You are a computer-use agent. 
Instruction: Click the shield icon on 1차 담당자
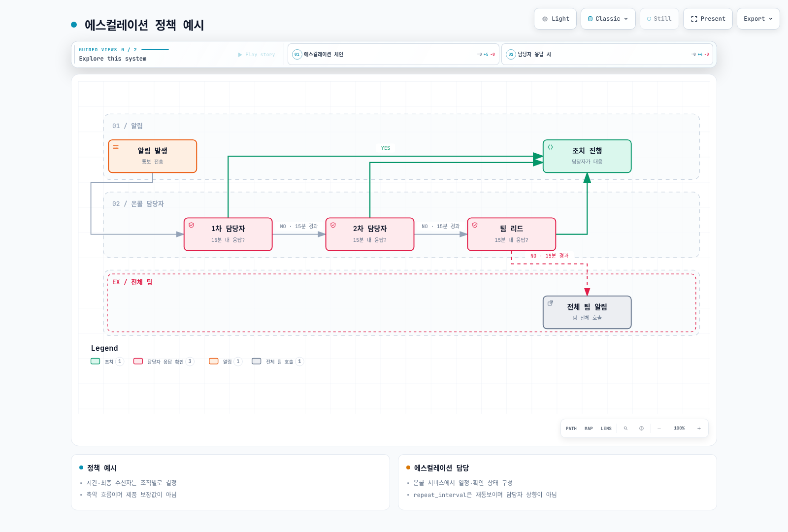[x=191, y=225]
